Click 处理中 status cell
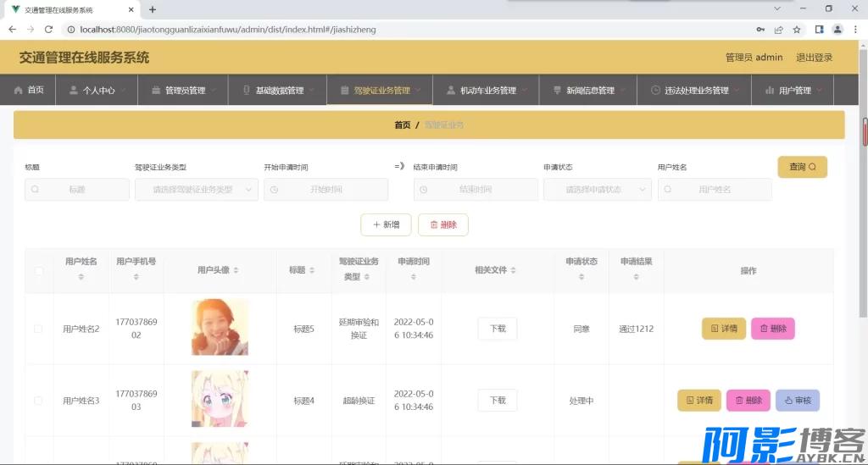This screenshot has height=465, width=868. coord(581,401)
